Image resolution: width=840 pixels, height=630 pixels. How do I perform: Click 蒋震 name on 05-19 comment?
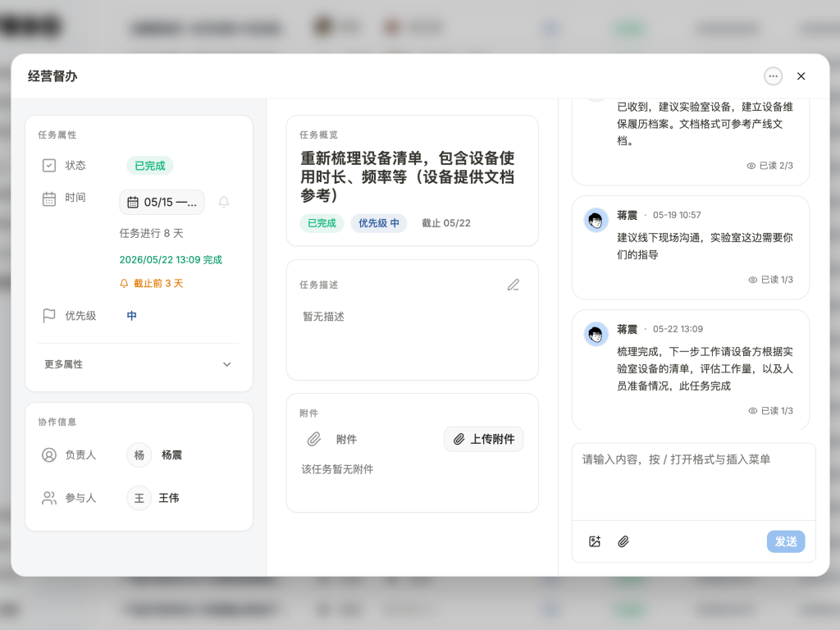628,215
